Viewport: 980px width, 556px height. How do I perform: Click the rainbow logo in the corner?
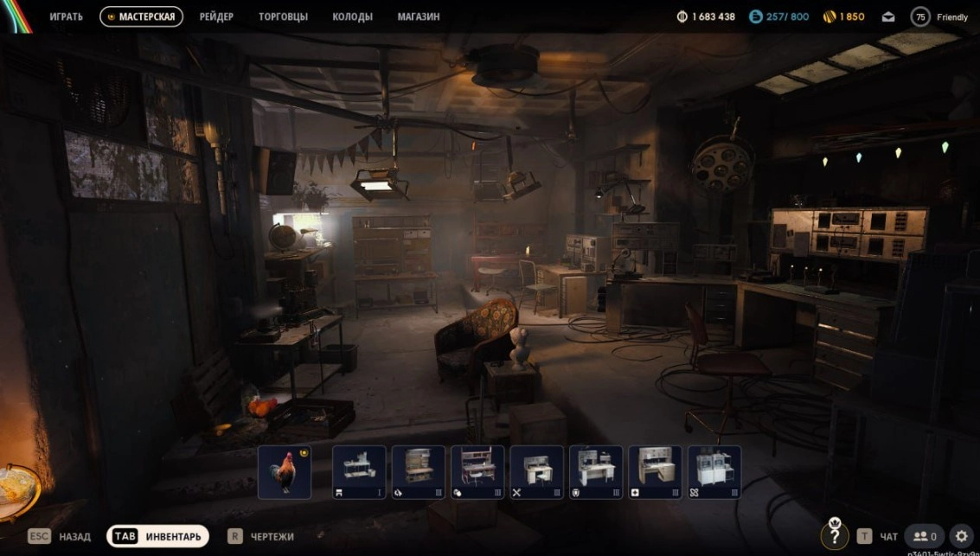pyautogui.click(x=17, y=17)
